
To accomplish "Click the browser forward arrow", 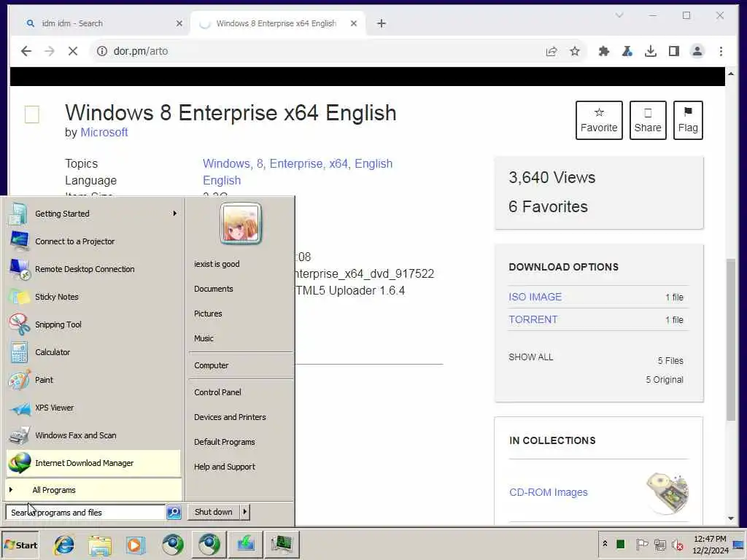I will (50, 51).
